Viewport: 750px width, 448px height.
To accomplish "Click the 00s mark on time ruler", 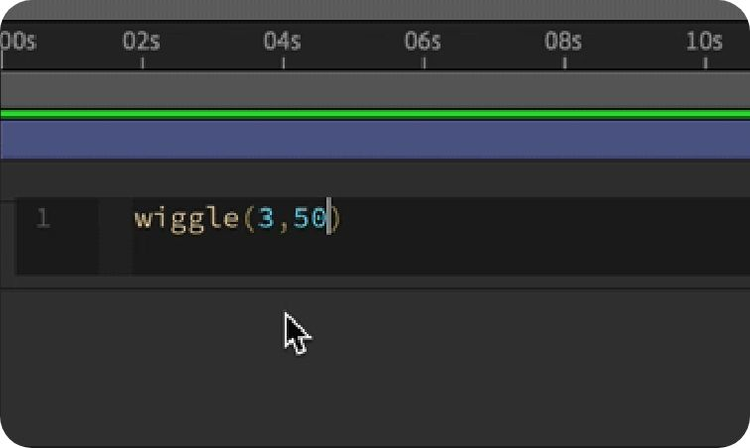I will pos(17,42).
